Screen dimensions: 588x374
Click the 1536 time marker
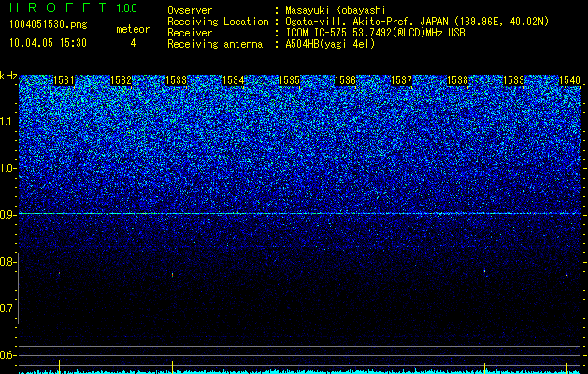coord(345,80)
